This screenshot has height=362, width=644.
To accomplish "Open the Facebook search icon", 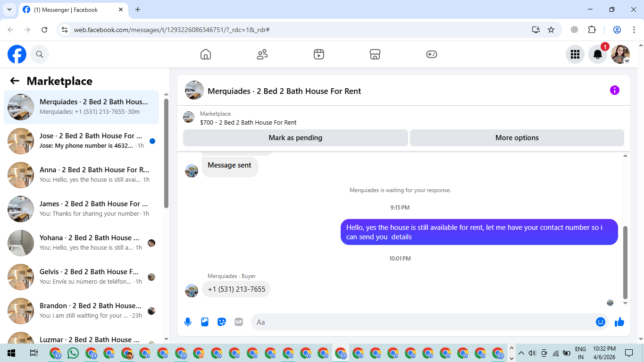I will pyautogui.click(x=40, y=54).
